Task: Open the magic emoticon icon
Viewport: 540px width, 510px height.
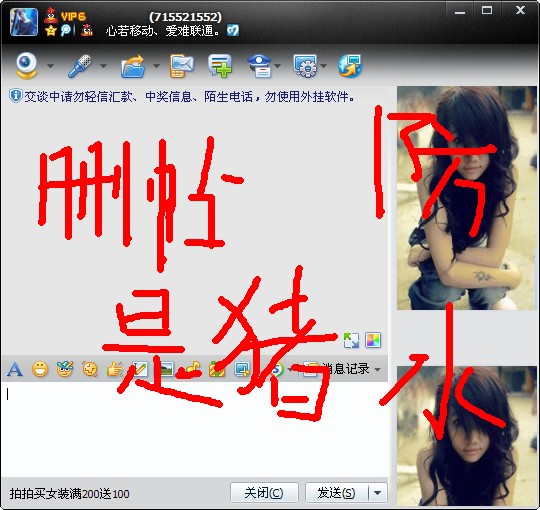Action: point(65,369)
